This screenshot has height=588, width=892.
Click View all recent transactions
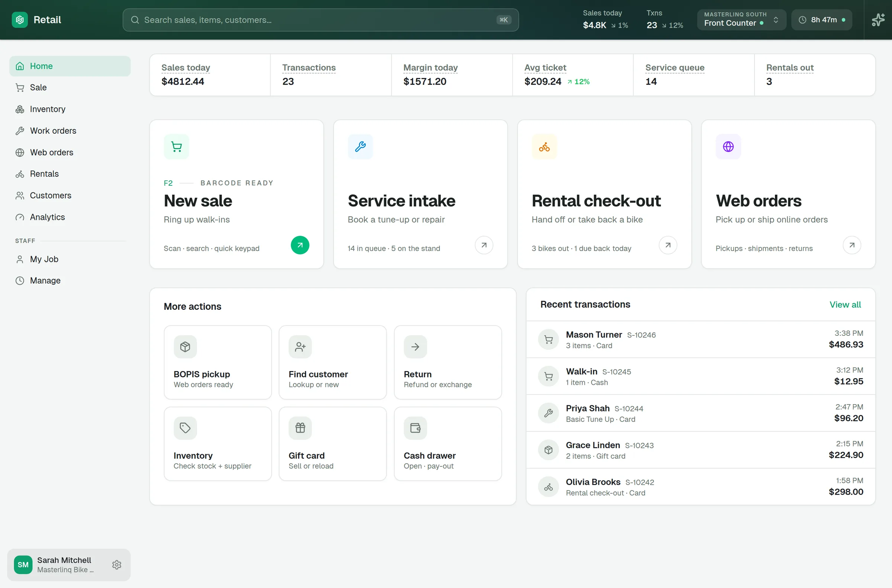(x=845, y=305)
